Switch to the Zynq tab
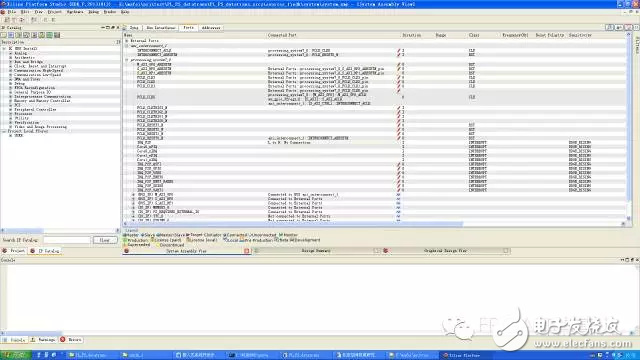 point(134,28)
